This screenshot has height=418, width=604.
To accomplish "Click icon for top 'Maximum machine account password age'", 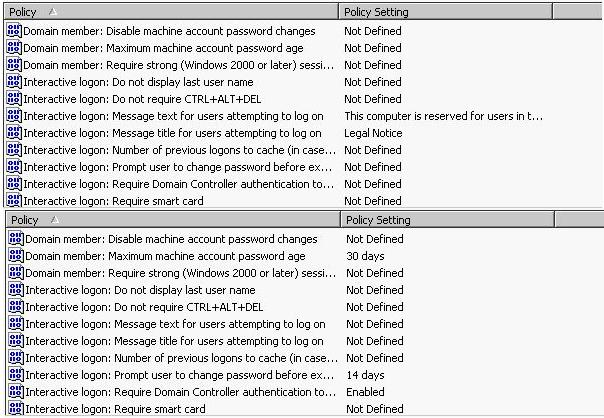I will (x=14, y=48).
